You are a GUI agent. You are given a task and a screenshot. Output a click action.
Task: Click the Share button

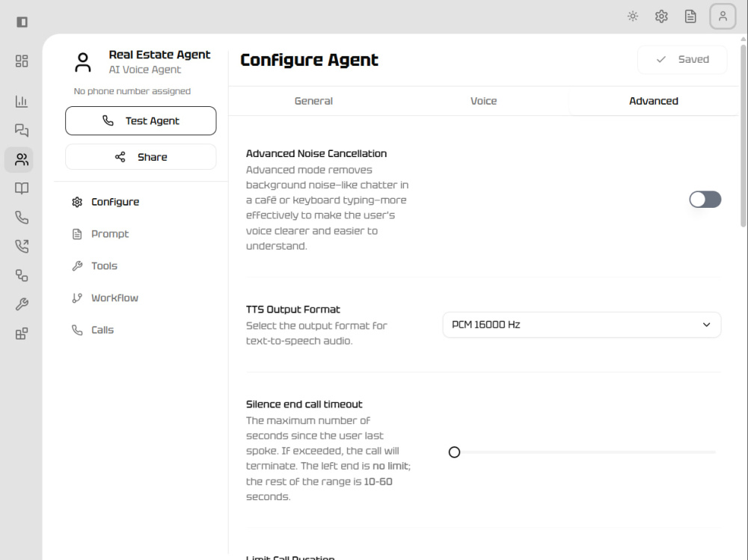[141, 157]
